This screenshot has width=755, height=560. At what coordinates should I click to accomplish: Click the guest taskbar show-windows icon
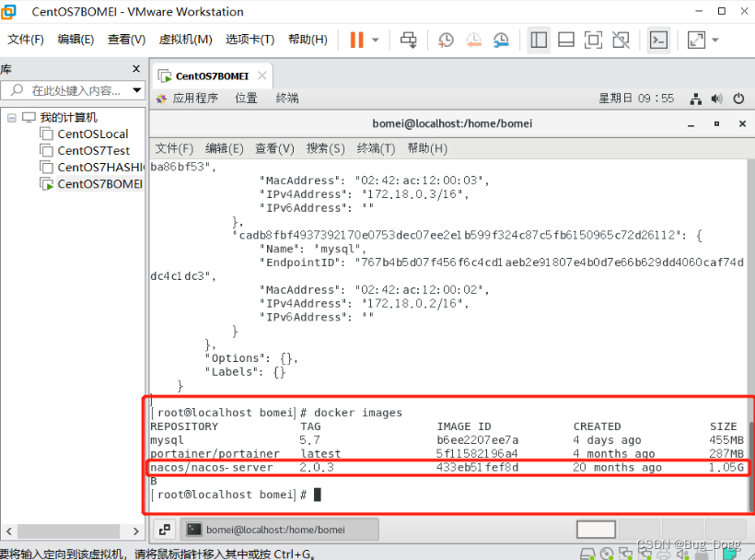click(x=165, y=530)
